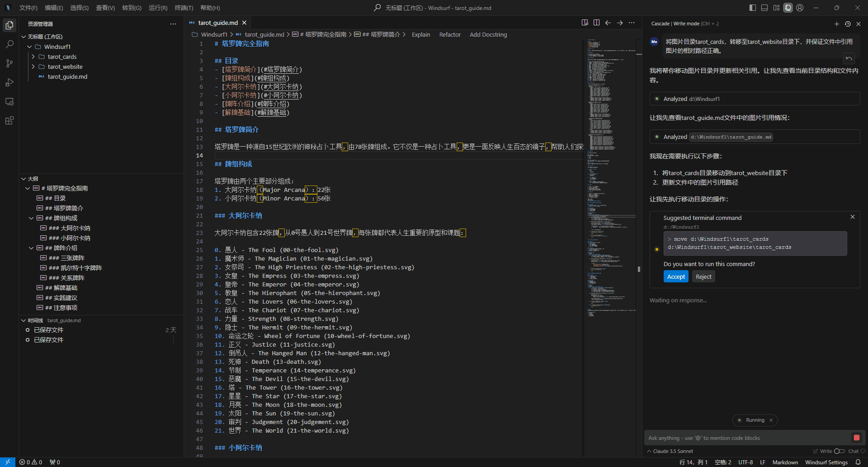Image resolution: width=868 pixels, height=467 pixels.
Task: Collapse the 牌阵介绍 outline node
Action: coord(31,248)
